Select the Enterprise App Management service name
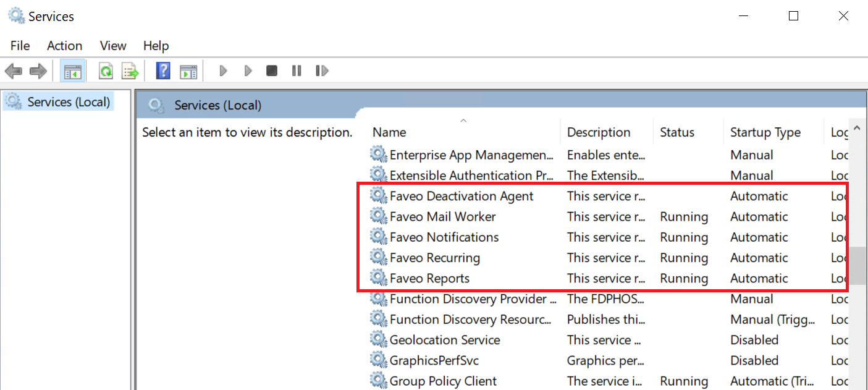The image size is (868, 390). pos(472,155)
